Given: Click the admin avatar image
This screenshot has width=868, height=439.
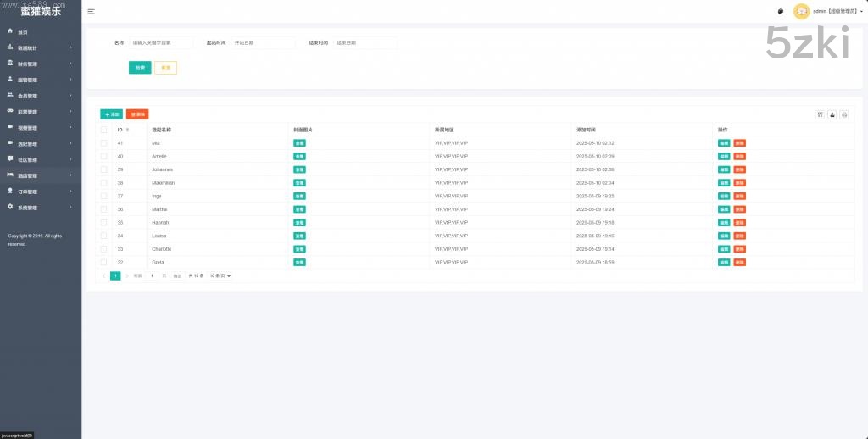Looking at the screenshot, I should click(x=801, y=11).
